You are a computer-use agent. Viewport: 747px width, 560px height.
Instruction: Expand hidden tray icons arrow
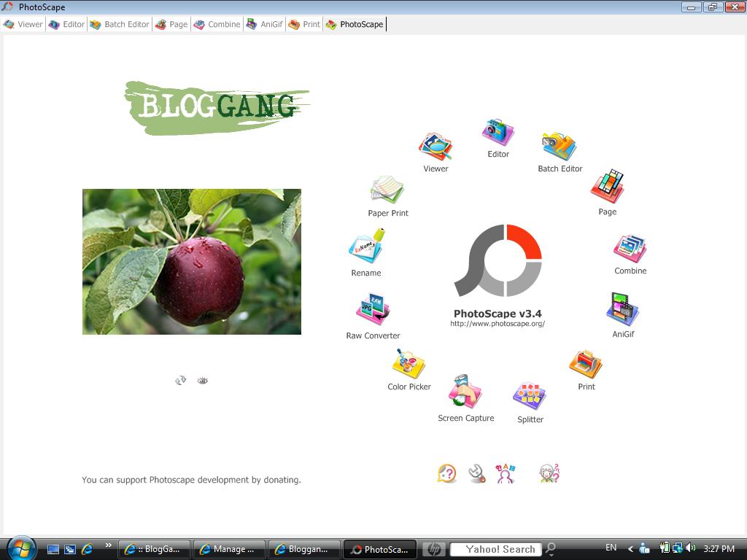630,549
